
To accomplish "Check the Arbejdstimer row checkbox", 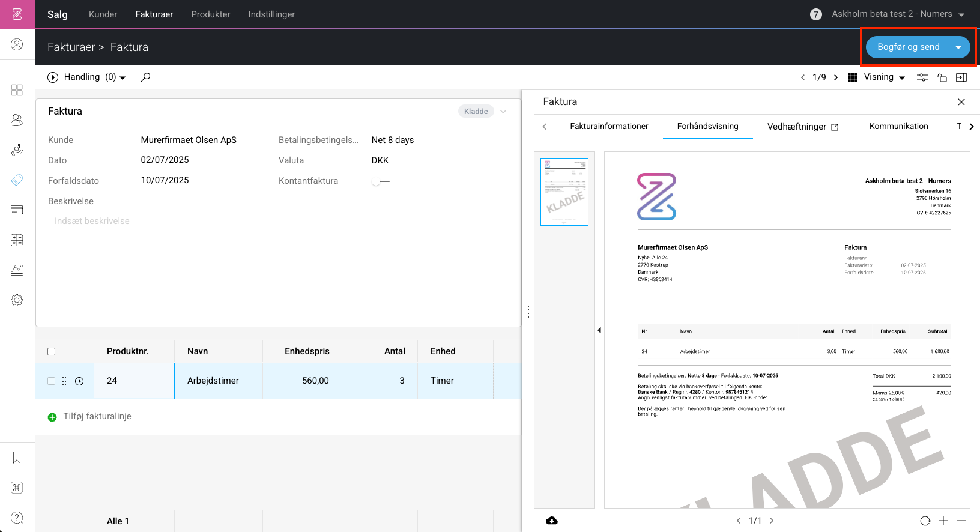I will click(52, 381).
